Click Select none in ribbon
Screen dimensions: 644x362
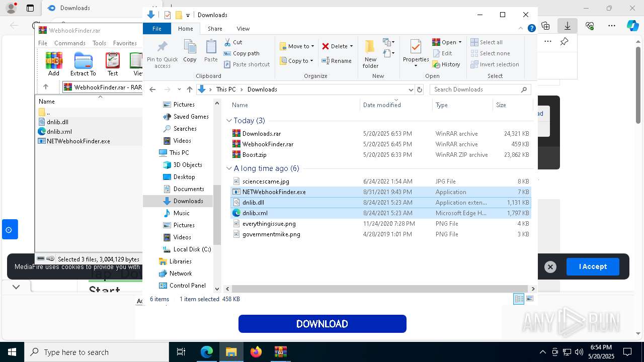490,53
